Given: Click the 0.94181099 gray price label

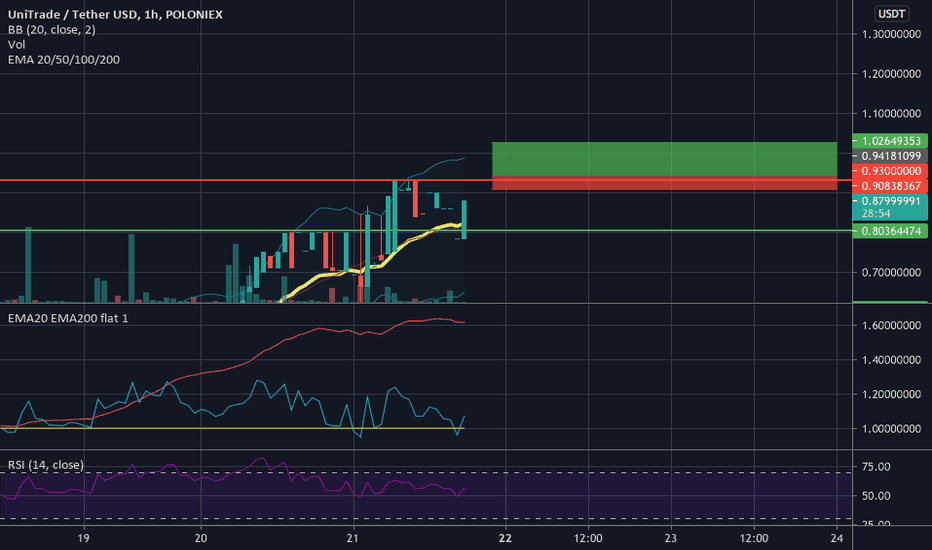Looking at the screenshot, I should coord(890,156).
